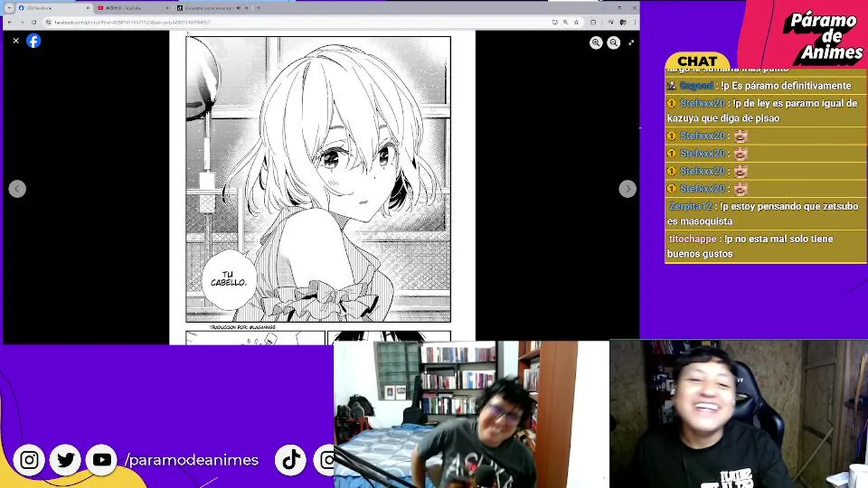The height and width of the screenshot is (488, 868).
Task: Click Stefxxx20's message about kazuya
Action: click(x=765, y=110)
